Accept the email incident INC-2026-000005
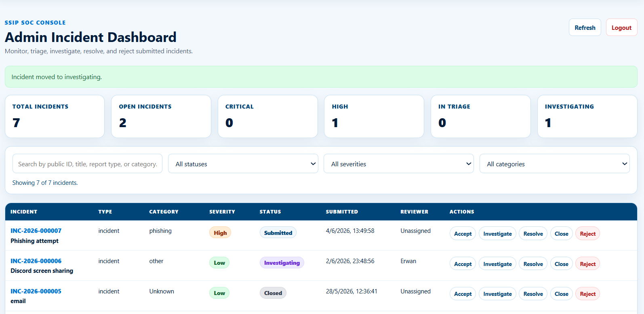 (x=463, y=294)
